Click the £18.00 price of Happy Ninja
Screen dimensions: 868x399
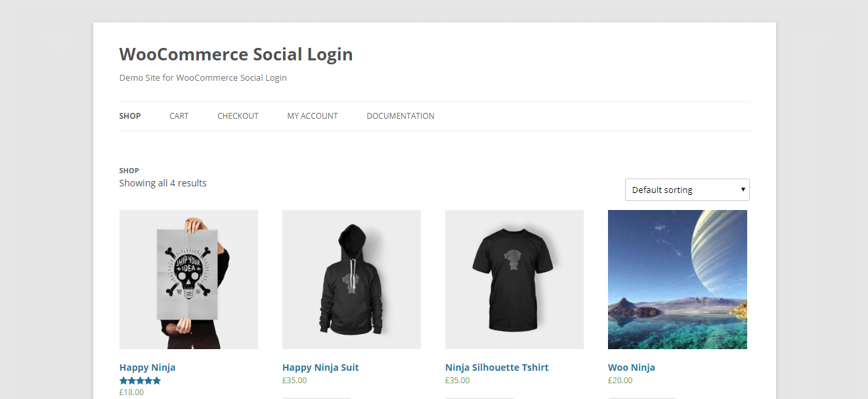point(131,392)
